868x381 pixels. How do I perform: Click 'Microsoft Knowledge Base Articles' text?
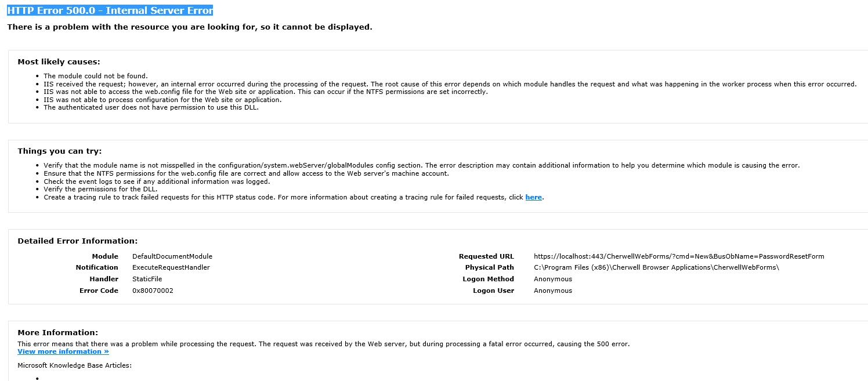pyautogui.click(x=75, y=365)
